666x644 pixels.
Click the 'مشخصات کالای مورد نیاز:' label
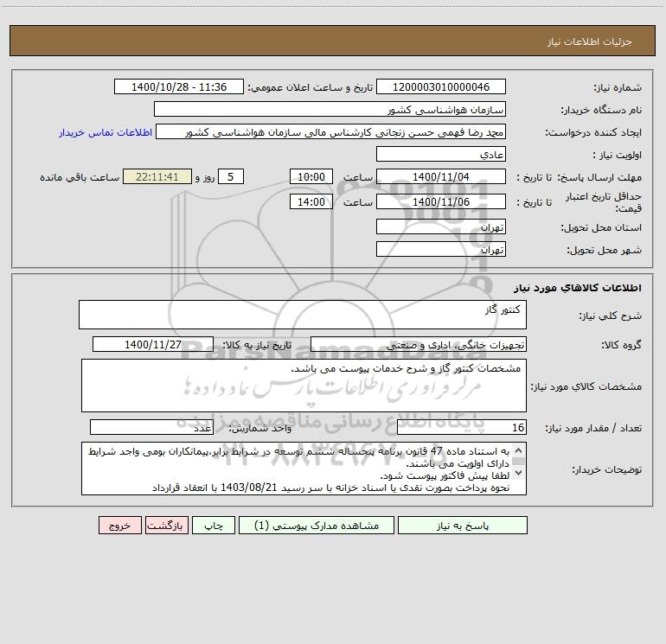tap(586, 386)
